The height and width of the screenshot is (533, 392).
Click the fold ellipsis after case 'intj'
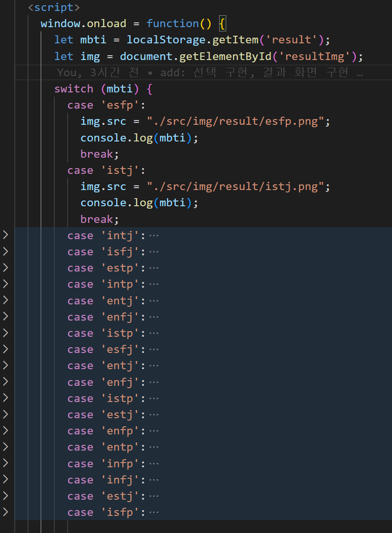(154, 236)
